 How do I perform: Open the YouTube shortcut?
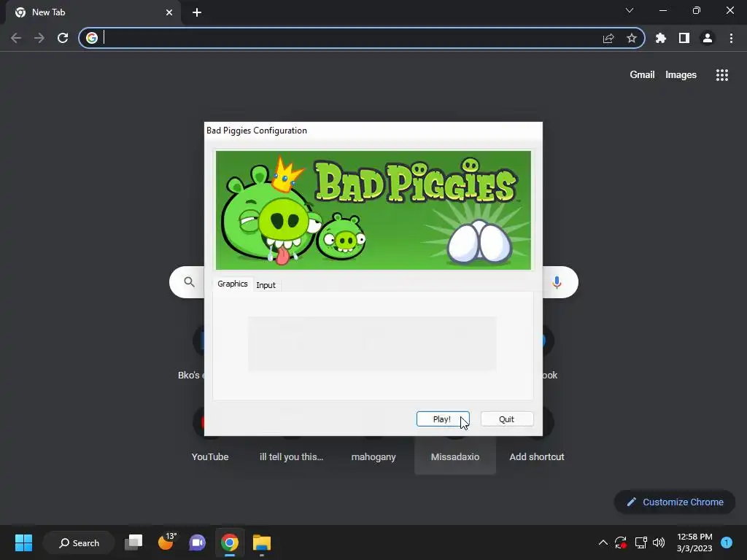coord(209,456)
